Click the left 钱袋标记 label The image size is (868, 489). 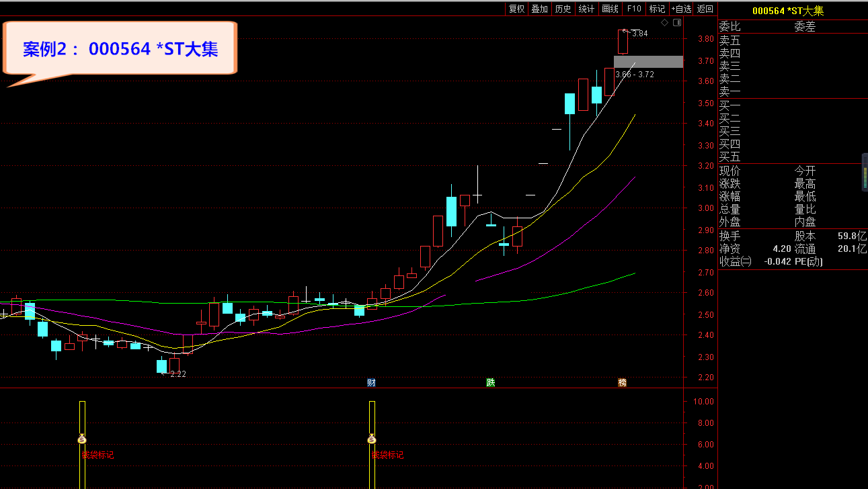pyautogui.click(x=97, y=455)
